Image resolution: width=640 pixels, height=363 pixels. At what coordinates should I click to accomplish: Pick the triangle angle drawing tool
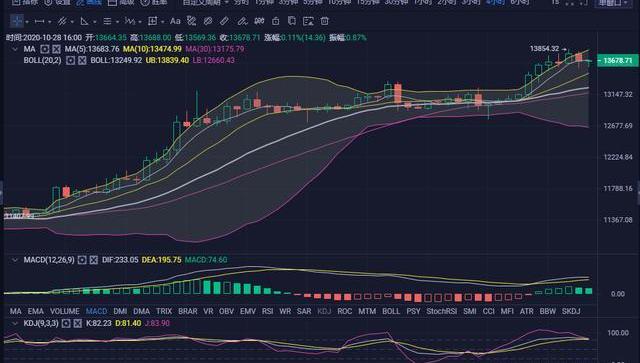pyautogui.click(x=84, y=21)
